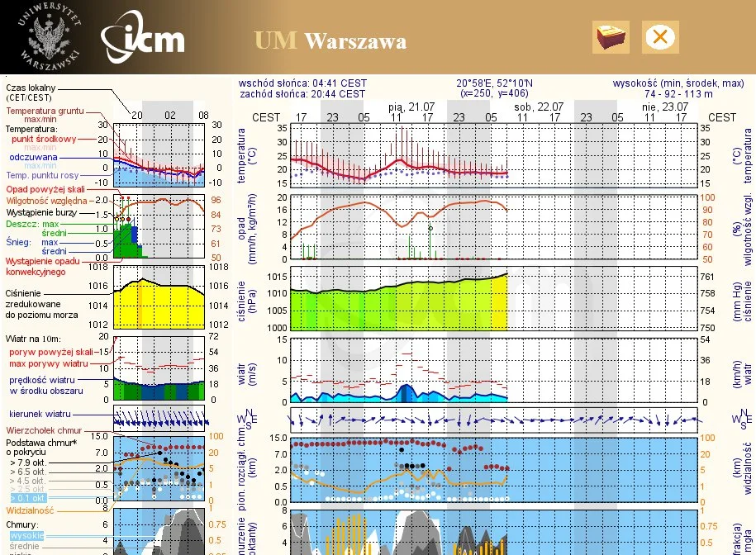This screenshot has height=555, width=756.
Task: Click legend text 'Ciśnienie zredukowane do poziomu morza'
Action: pyautogui.click(x=41, y=304)
